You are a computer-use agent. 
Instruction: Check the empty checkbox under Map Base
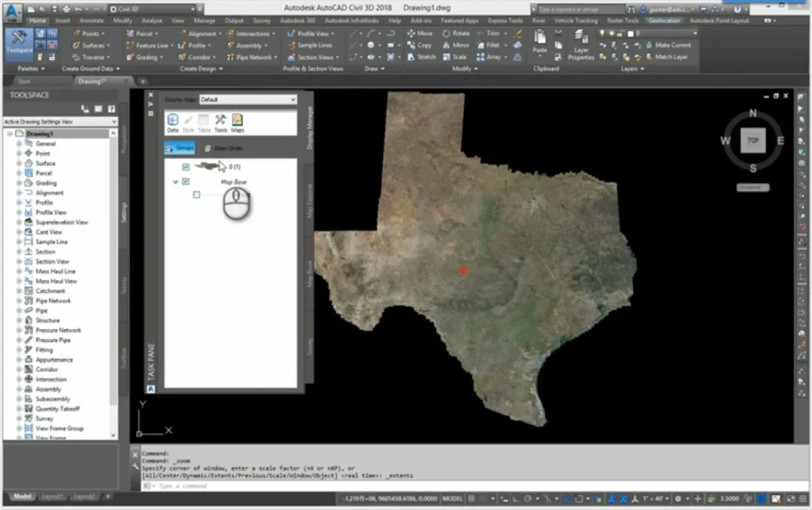[195, 196]
